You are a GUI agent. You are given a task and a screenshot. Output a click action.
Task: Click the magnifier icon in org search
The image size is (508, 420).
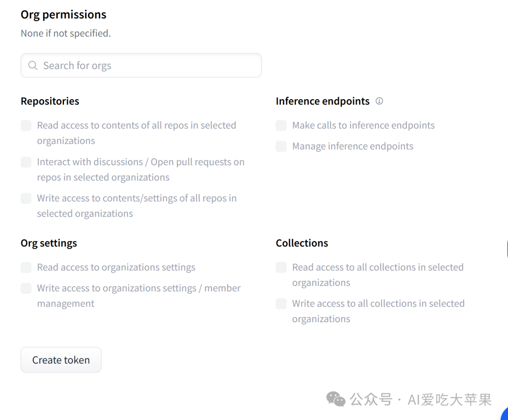click(33, 65)
